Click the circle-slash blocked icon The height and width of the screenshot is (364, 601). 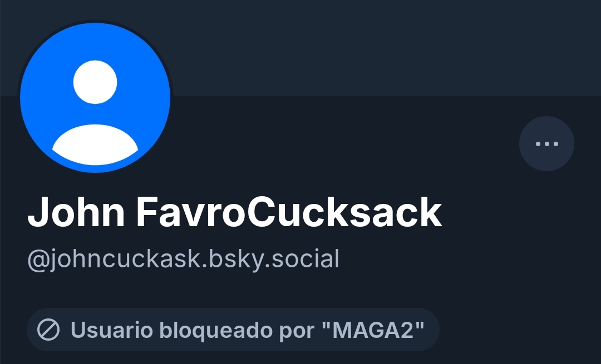(48, 330)
